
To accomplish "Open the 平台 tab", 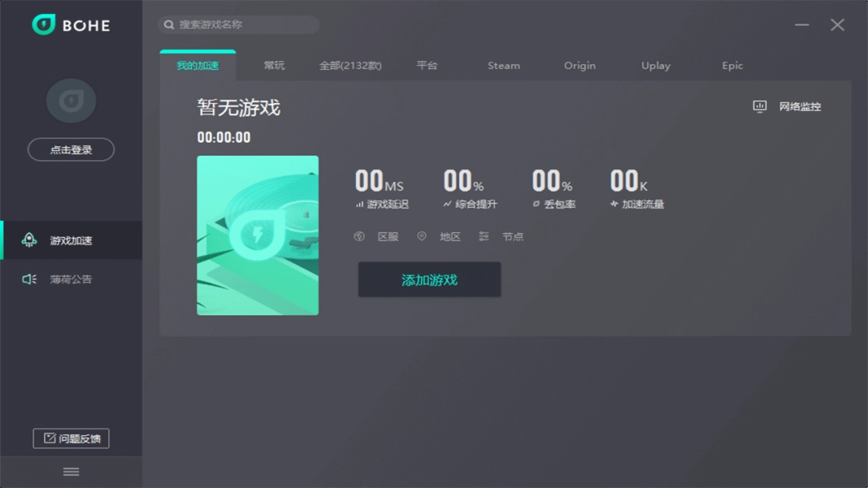I will tap(427, 65).
